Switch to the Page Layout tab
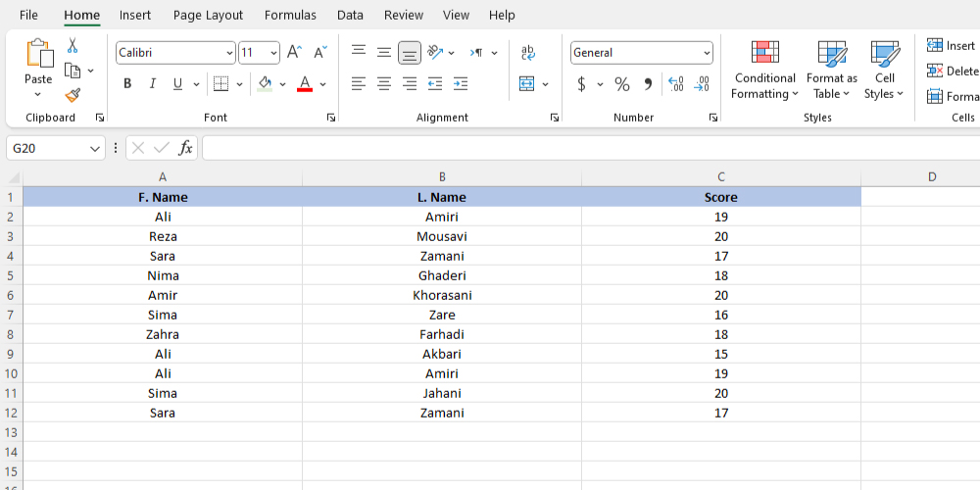The image size is (980, 490). pyautogui.click(x=208, y=16)
